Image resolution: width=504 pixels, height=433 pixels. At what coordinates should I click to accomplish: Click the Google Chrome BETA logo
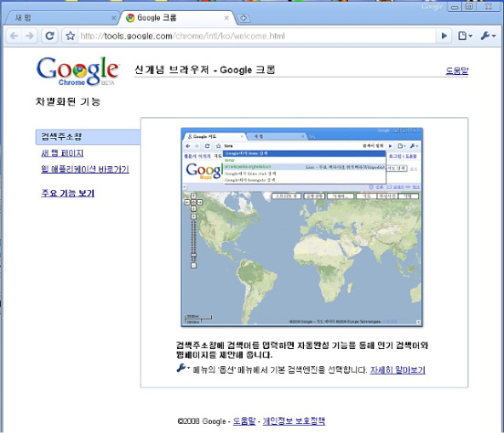[x=78, y=71]
